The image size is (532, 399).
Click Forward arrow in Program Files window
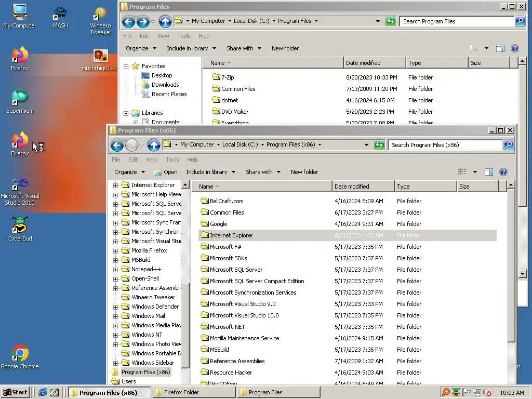pos(143,21)
